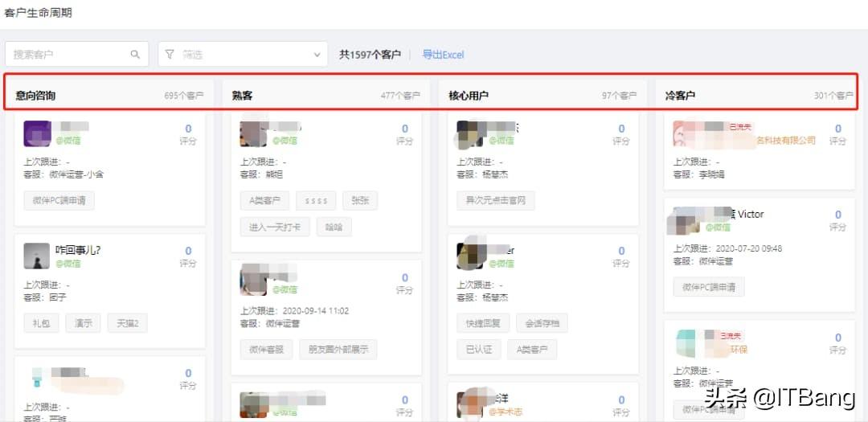Click the 微伴PC端申请 tag under 客服 微伴运营-小舍

coord(59,200)
